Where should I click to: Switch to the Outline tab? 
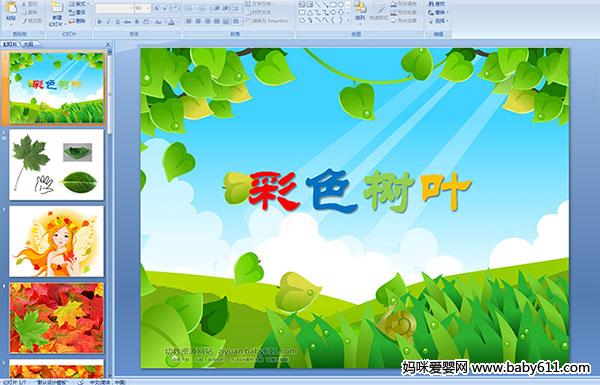point(28,44)
